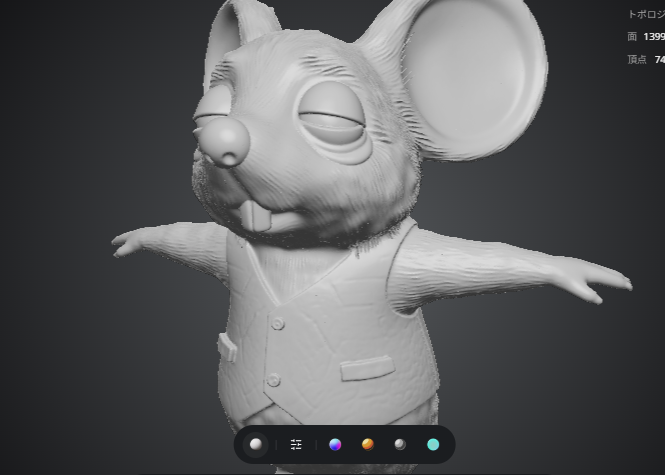Screen dimensions: 665x475
Task: Switch to the purple-blue gradient sphere mode
Action: [335, 444]
